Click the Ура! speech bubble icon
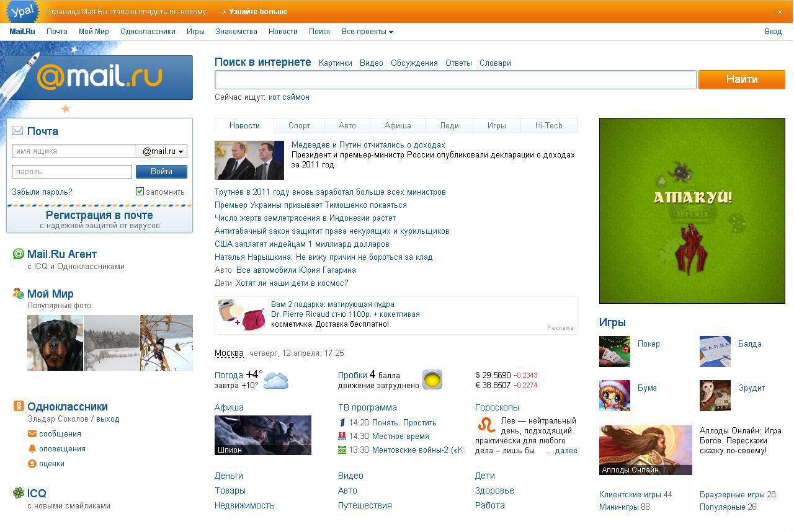The image size is (794, 532). [22, 11]
